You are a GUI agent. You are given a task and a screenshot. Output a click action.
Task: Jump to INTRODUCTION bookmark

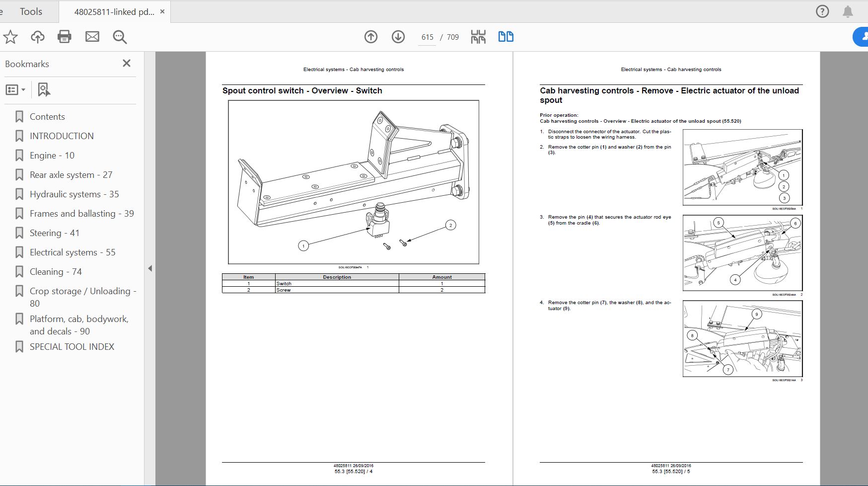coord(62,136)
